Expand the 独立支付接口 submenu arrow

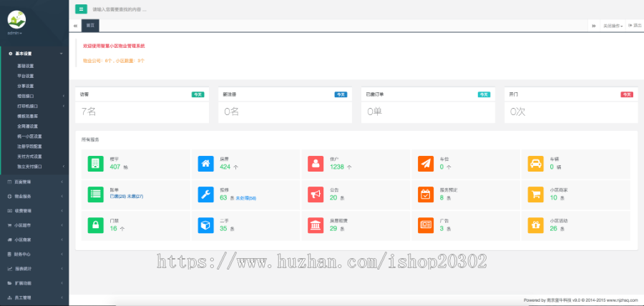(x=63, y=167)
